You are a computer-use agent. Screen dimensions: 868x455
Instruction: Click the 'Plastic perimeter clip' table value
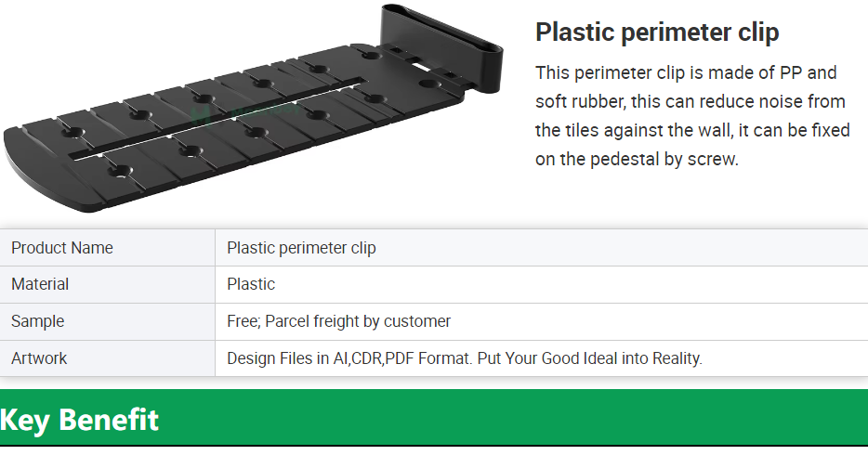[x=301, y=248]
